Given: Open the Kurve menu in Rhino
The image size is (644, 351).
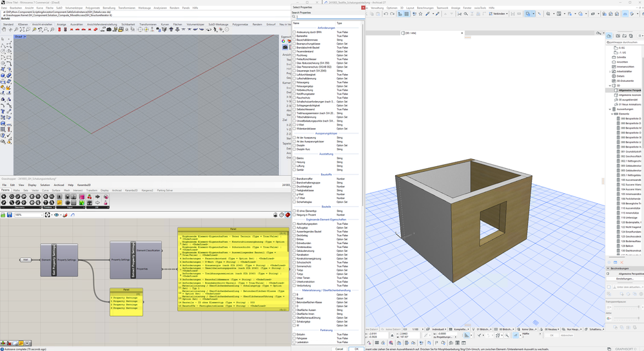Looking at the screenshot, I should (x=40, y=8).
